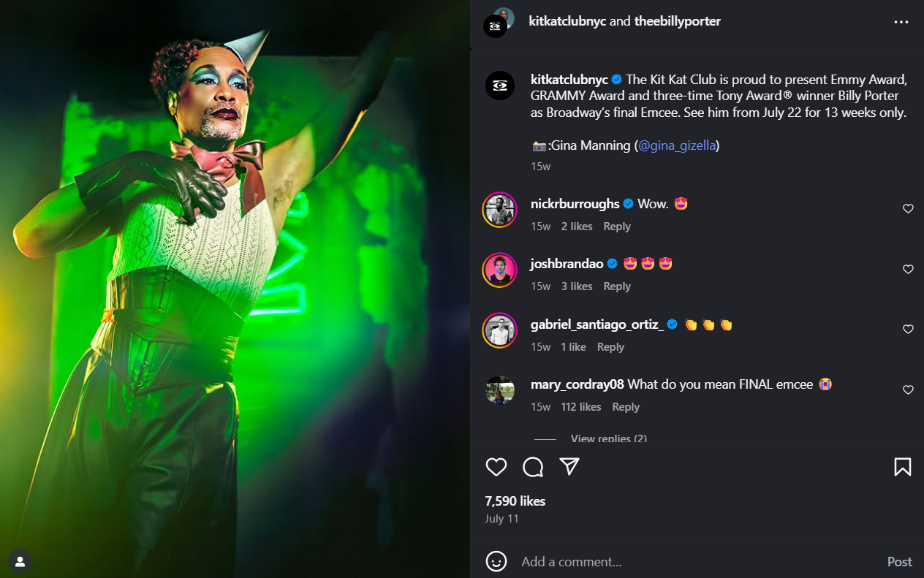924x578 pixels.
Task: Open the three-dot more options menu
Action: (x=901, y=22)
